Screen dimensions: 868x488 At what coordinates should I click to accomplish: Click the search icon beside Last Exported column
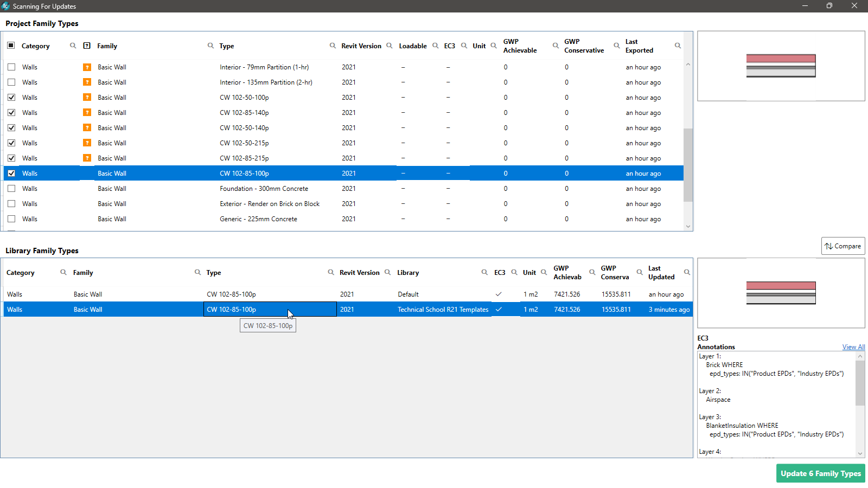pos(678,46)
